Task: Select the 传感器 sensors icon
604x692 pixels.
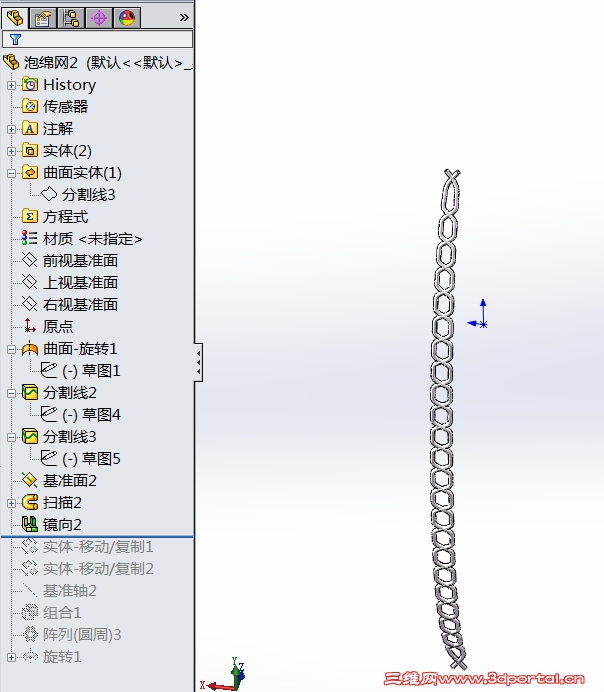Action: [x=30, y=106]
